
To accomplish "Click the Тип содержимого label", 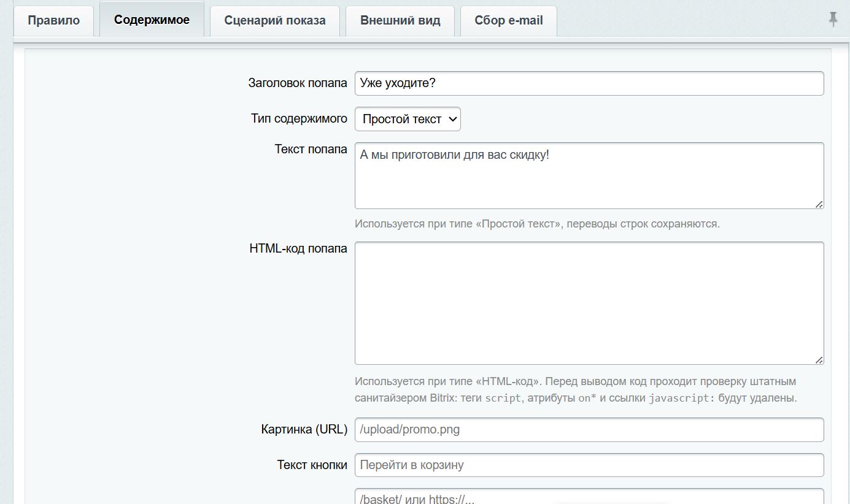I will point(299,118).
